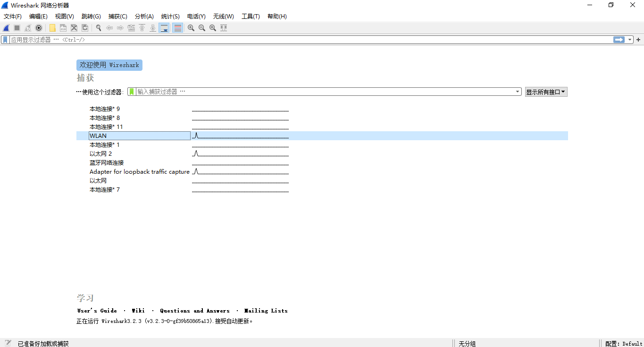This screenshot has height=347, width=644.
Task: Open the capture filter dropdown arrow
Action: click(x=518, y=92)
